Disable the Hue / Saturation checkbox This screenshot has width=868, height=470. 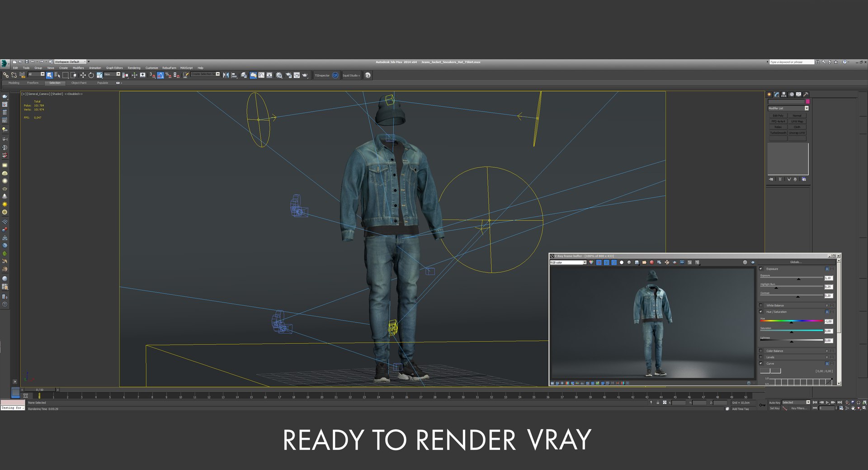coord(761,312)
